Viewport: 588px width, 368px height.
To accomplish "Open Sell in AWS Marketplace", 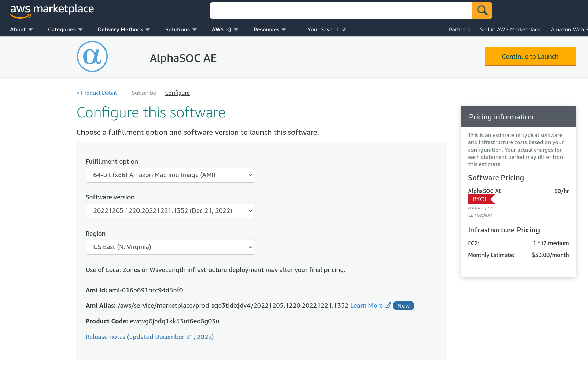I will [x=510, y=30].
